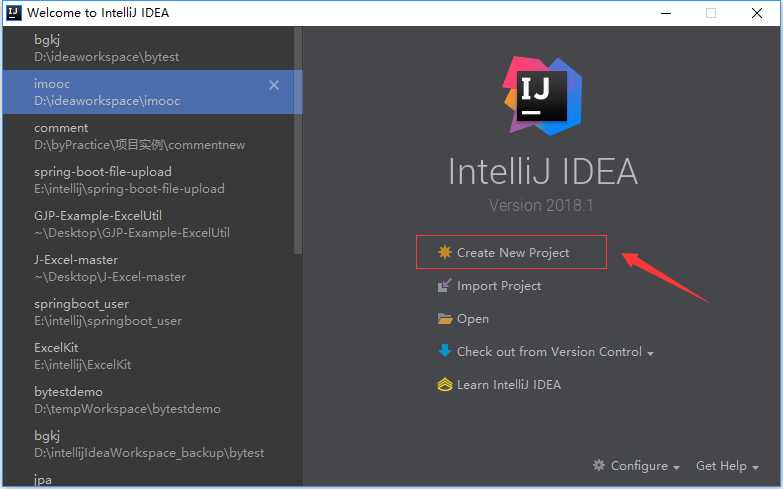Open bgkj project in intellijIdeaWorkspace_backup
This screenshot has height=489, width=783.
click(149, 444)
